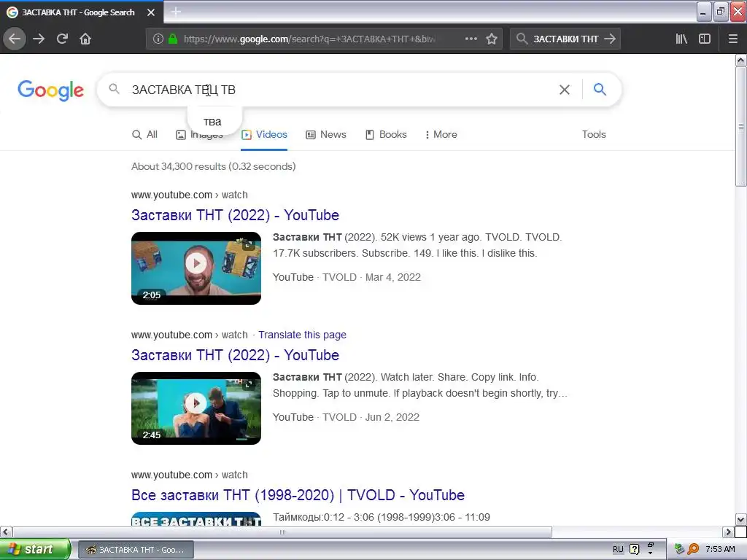Expand the More search categories menu

pos(441,135)
